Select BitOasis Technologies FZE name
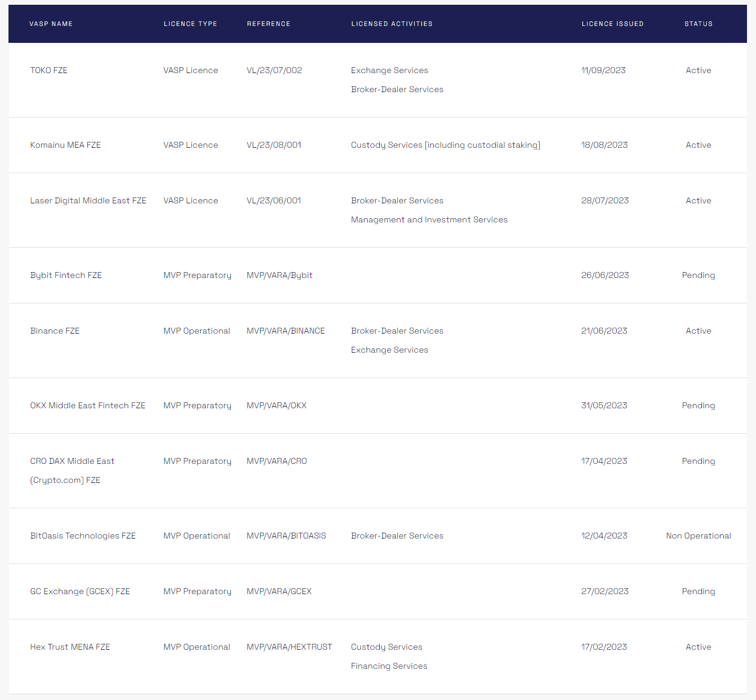The width and height of the screenshot is (756, 700). pyautogui.click(x=83, y=536)
